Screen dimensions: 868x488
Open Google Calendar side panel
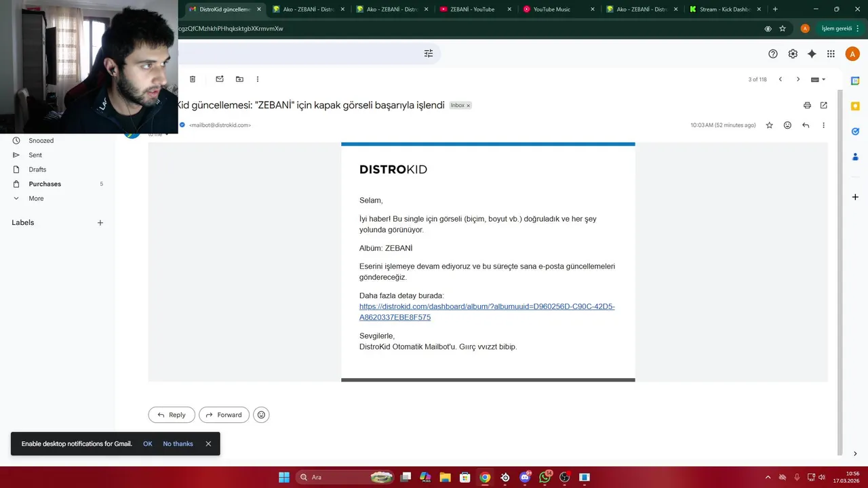855,81
